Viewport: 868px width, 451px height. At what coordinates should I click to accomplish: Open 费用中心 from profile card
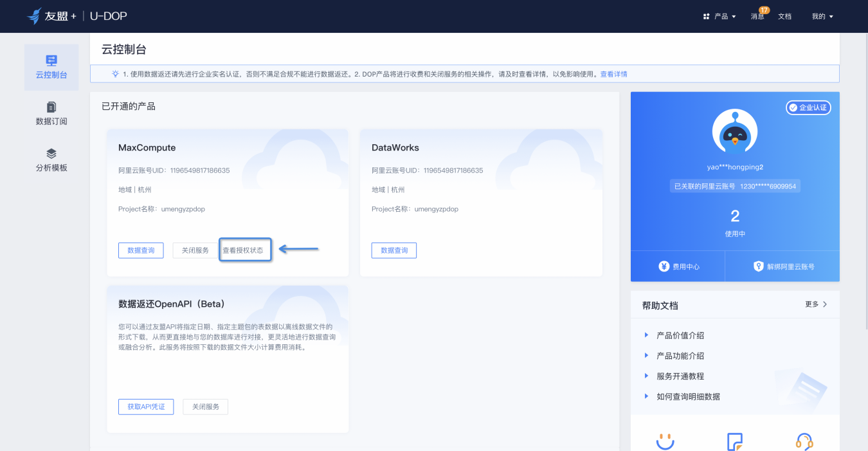(x=678, y=266)
